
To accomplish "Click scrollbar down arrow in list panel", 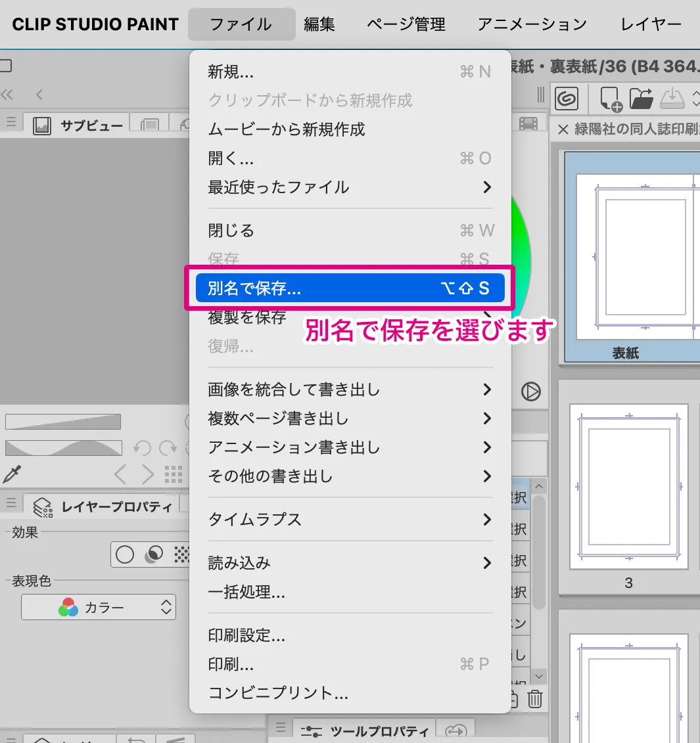I will pyautogui.click(x=539, y=677).
